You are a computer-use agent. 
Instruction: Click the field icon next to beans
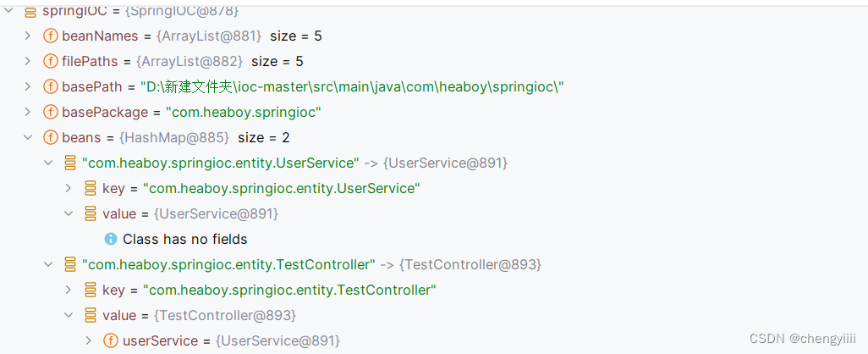[x=50, y=137]
